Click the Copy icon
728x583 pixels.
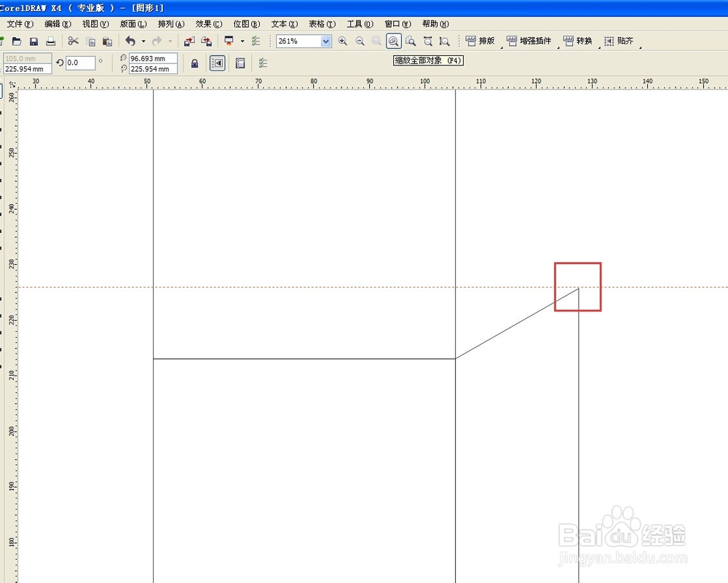[91, 41]
